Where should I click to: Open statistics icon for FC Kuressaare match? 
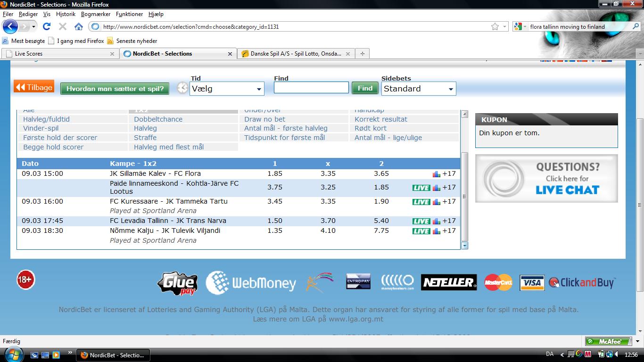pyautogui.click(x=436, y=202)
